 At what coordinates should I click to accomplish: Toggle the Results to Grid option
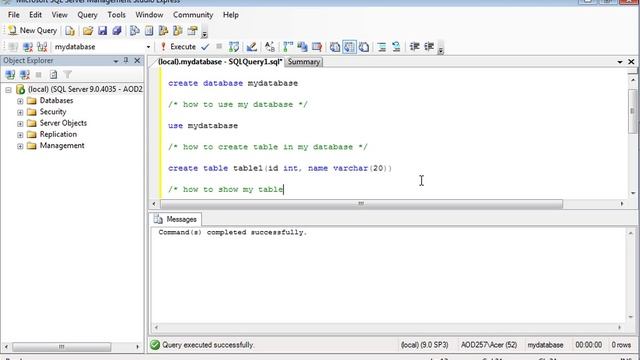coord(349,47)
